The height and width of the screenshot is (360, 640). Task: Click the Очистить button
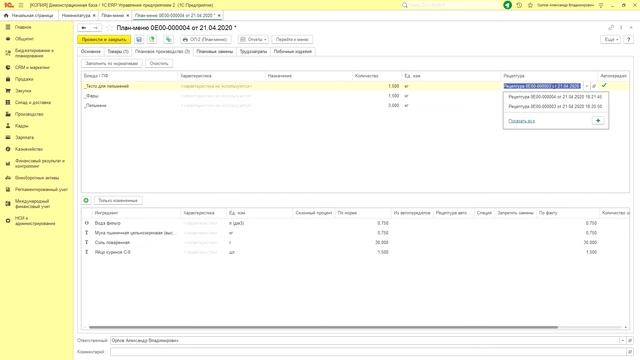[159, 64]
